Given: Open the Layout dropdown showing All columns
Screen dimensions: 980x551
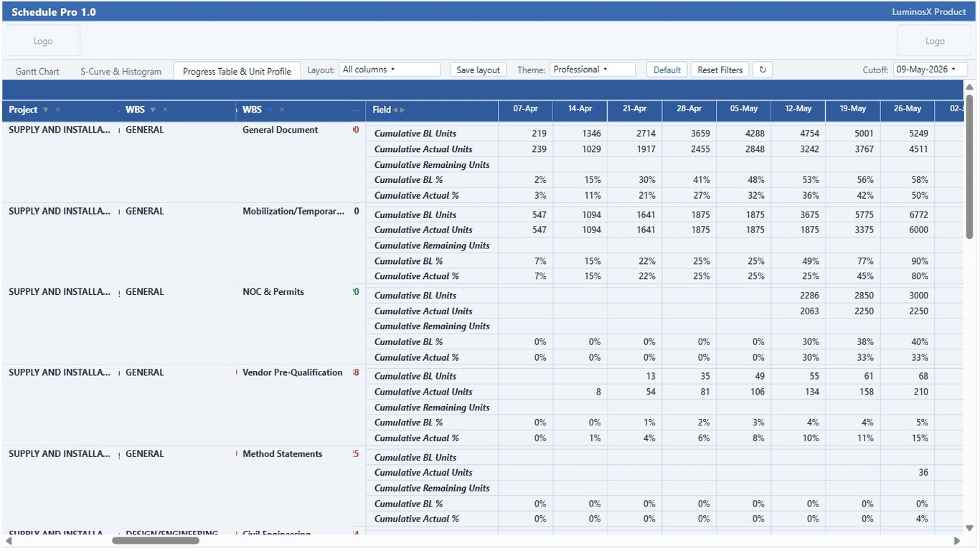Looking at the screenshot, I should (x=390, y=70).
